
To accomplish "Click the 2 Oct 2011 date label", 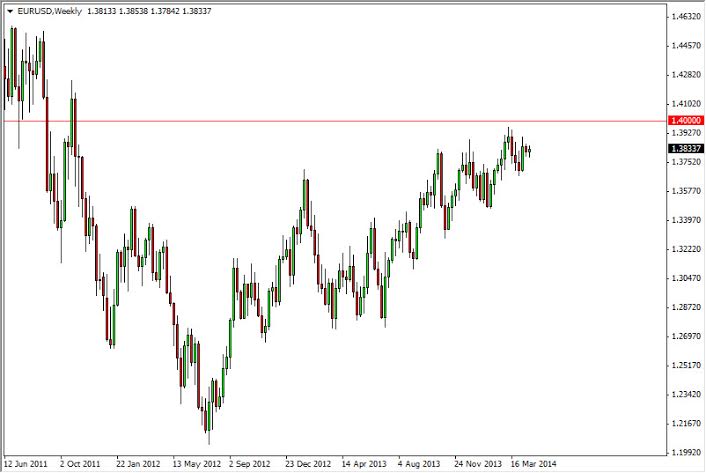I will click(80, 464).
